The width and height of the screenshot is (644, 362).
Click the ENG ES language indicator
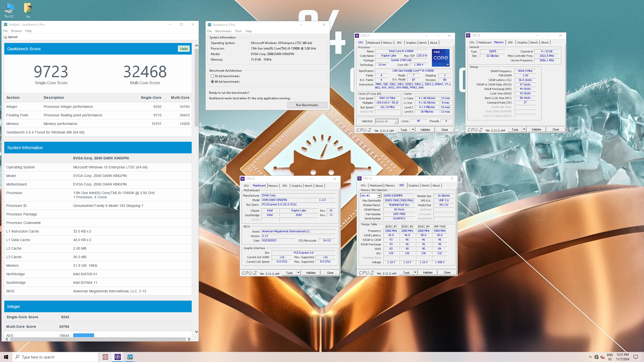[x=610, y=357]
